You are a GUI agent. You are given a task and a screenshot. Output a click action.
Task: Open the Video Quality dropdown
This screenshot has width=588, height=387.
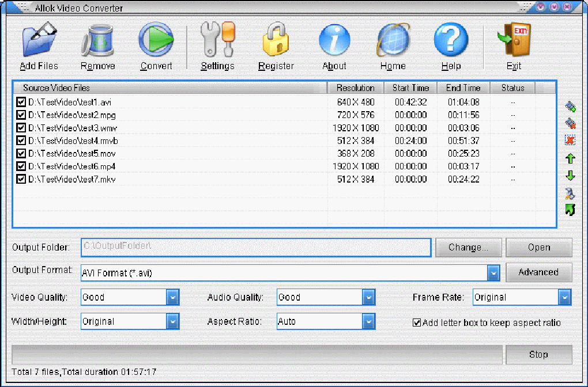click(x=172, y=297)
